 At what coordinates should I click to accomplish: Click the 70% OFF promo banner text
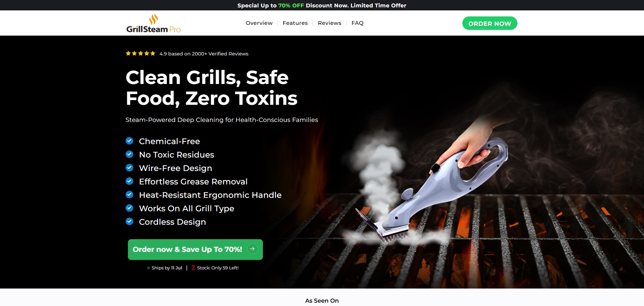point(291,5)
